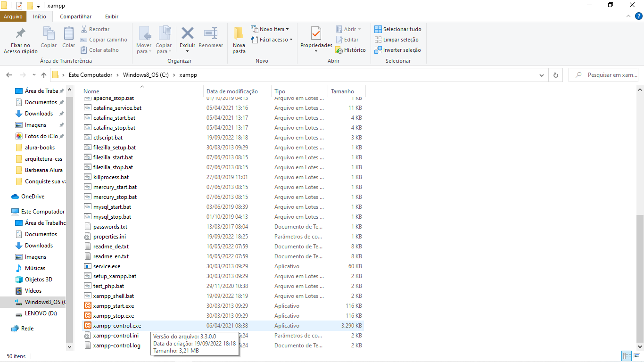Screen dimensions: 644x362
Task: Open Mover para menu
Action: pos(144,40)
